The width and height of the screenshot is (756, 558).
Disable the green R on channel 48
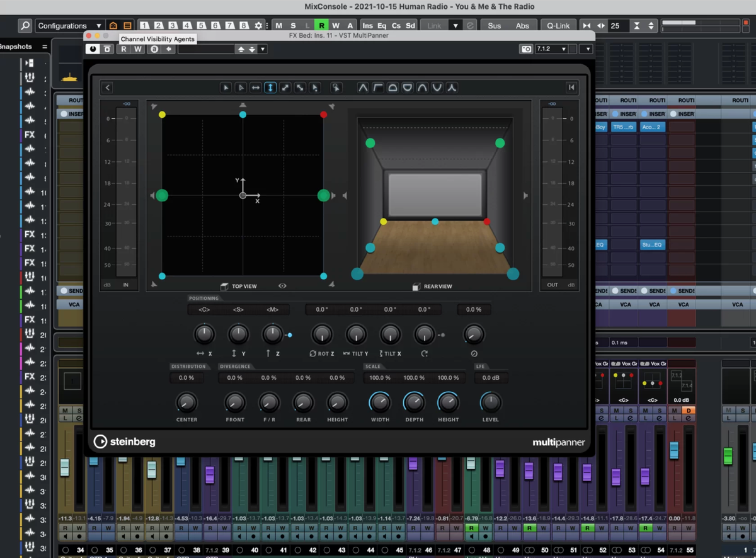[471, 528]
